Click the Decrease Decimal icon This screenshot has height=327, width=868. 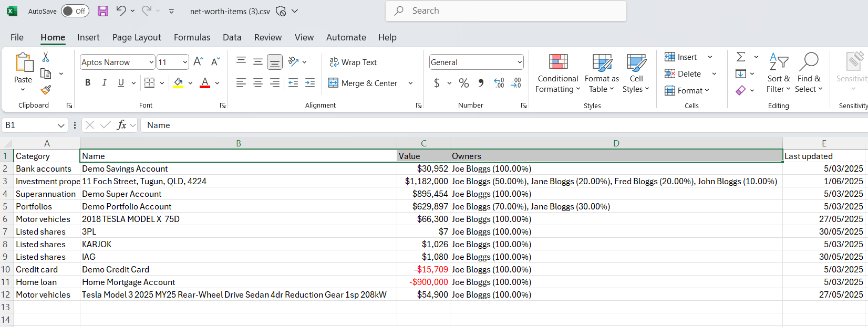click(516, 83)
